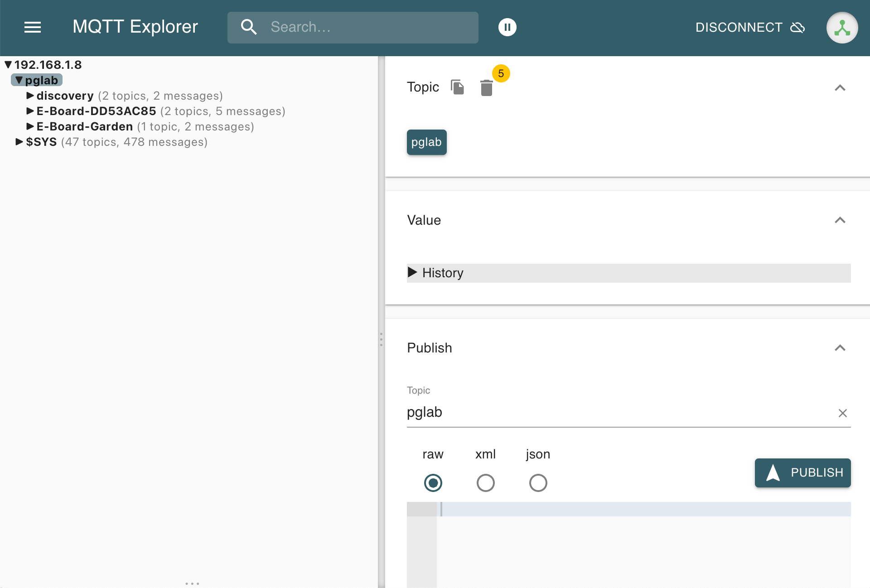Open the hamburger menu
870x588 pixels.
[33, 27]
